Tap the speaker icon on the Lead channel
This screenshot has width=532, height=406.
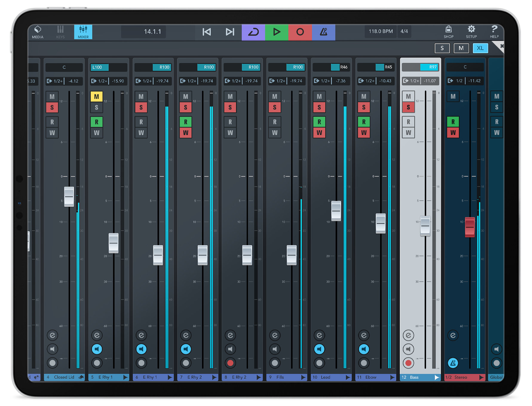pos(319,349)
